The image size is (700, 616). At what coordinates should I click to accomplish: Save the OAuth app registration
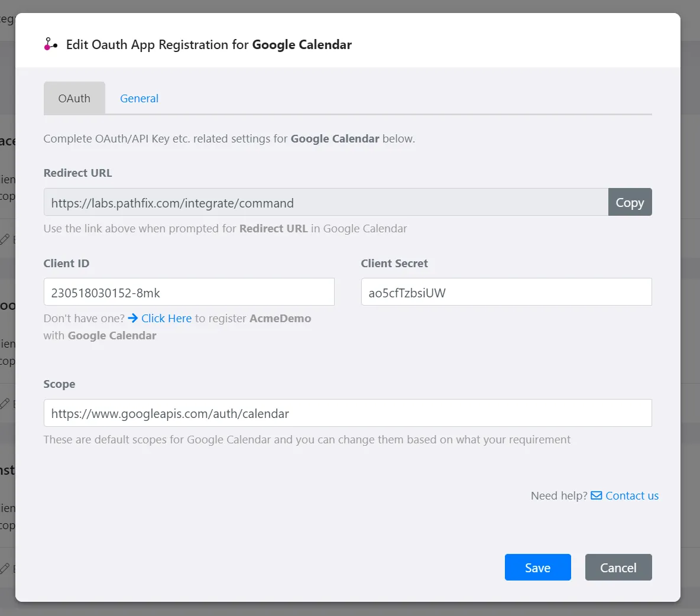(537, 568)
